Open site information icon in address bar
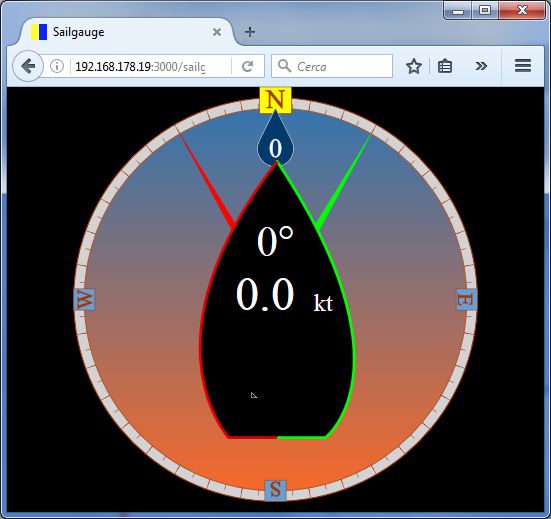 click(57, 66)
